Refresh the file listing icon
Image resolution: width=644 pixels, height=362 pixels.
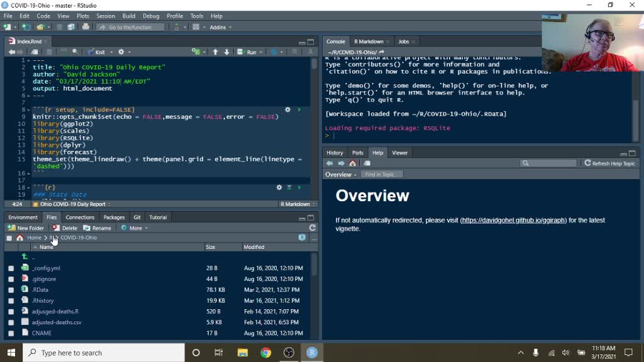pyautogui.click(x=312, y=228)
